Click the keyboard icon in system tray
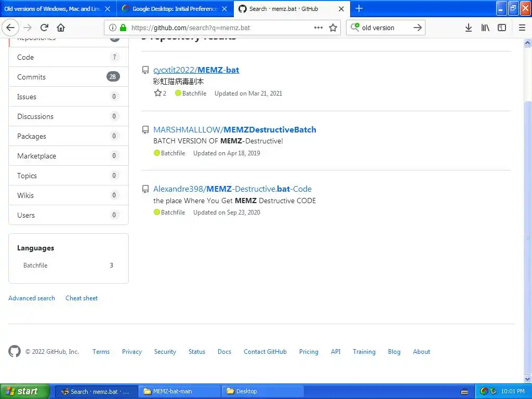 pos(465,392)
